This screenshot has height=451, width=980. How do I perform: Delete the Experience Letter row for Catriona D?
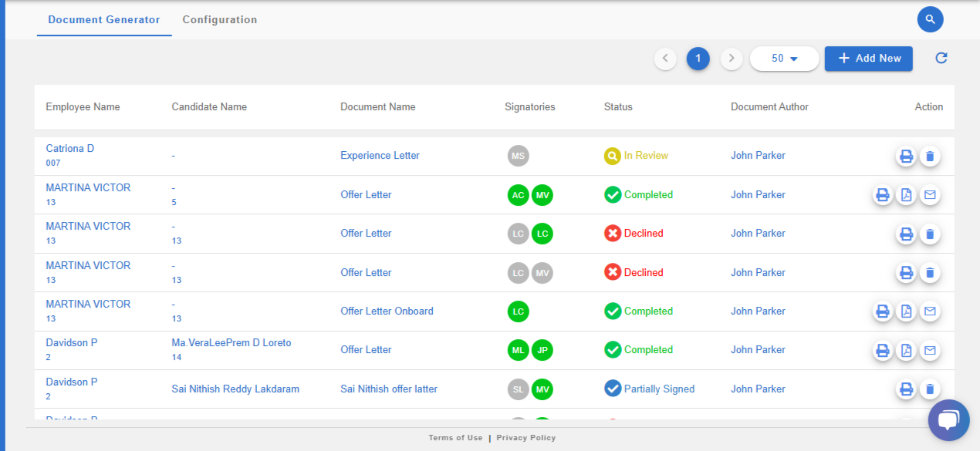pyautogui.click(x=930, y=157)
